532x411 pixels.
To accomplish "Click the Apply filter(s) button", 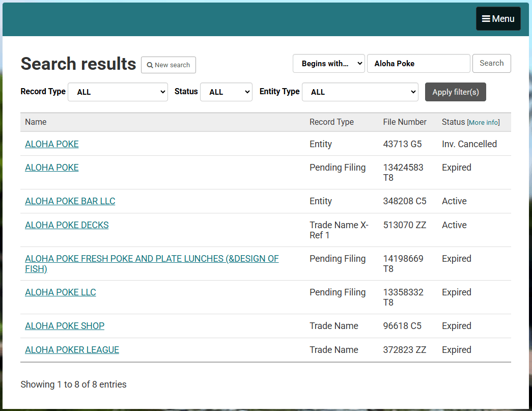I will point(455,92).
